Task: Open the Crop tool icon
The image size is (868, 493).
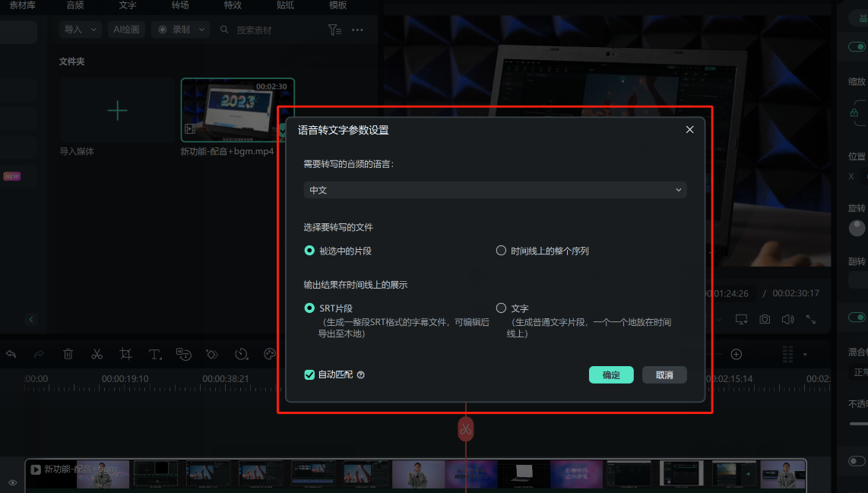Action: [126, 354]
